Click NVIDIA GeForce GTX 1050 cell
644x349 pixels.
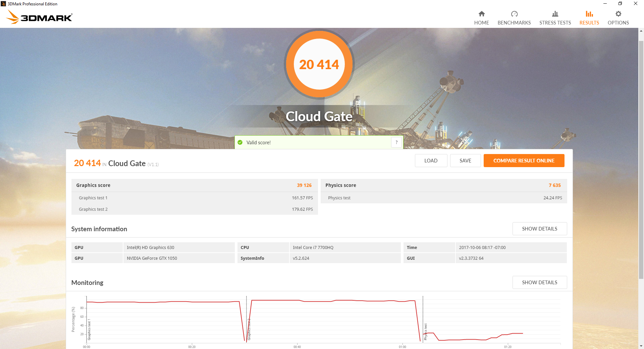179,258
